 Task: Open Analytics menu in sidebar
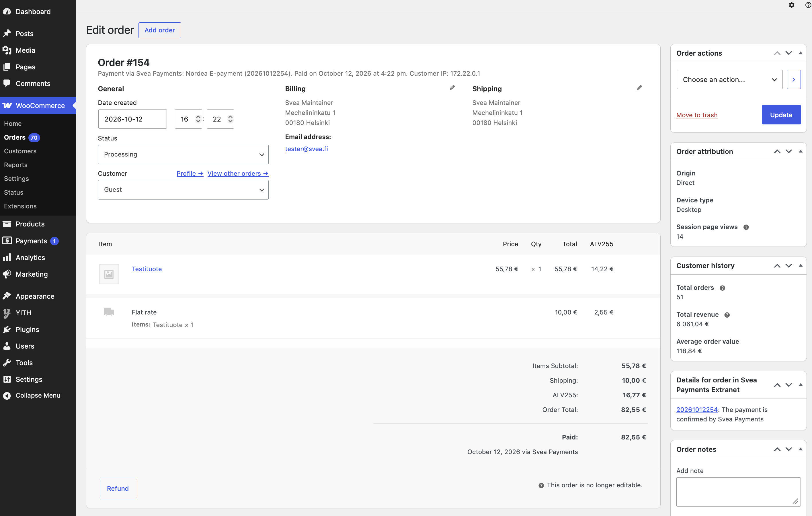(38, 257)
